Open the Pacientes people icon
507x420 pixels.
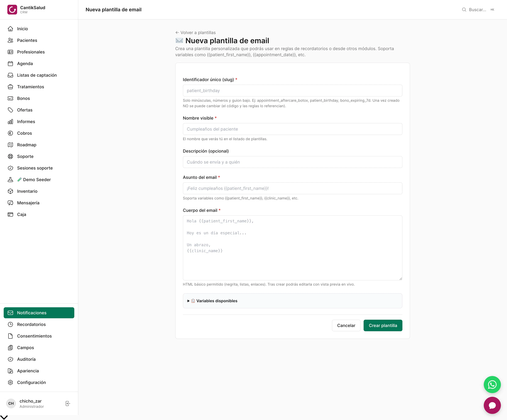coord(10,40)
